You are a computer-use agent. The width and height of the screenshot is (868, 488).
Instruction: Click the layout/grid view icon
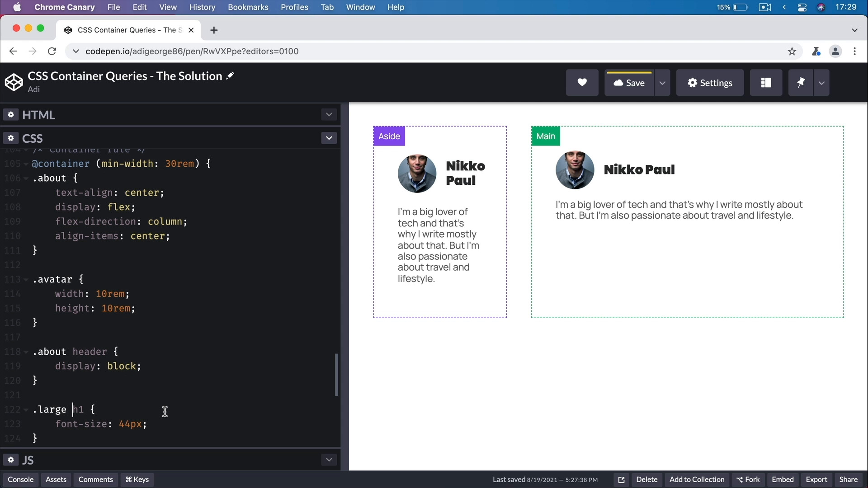[x=766, y=82]
